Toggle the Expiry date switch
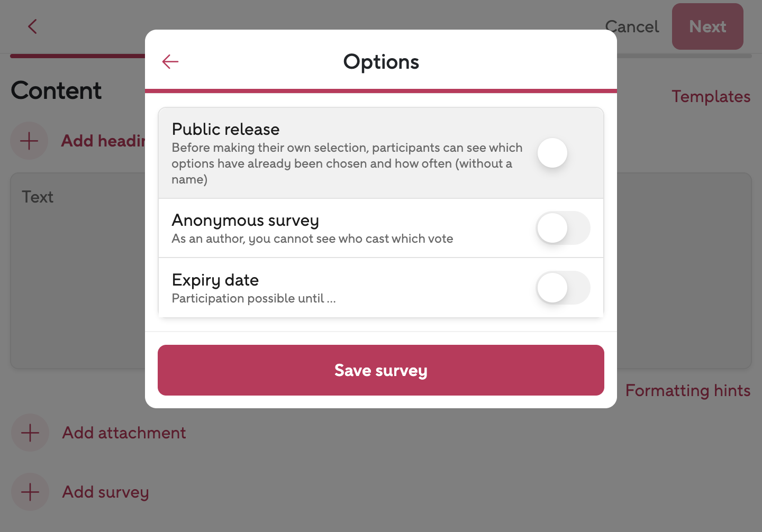The image size is (762, 532). point(563,288)
